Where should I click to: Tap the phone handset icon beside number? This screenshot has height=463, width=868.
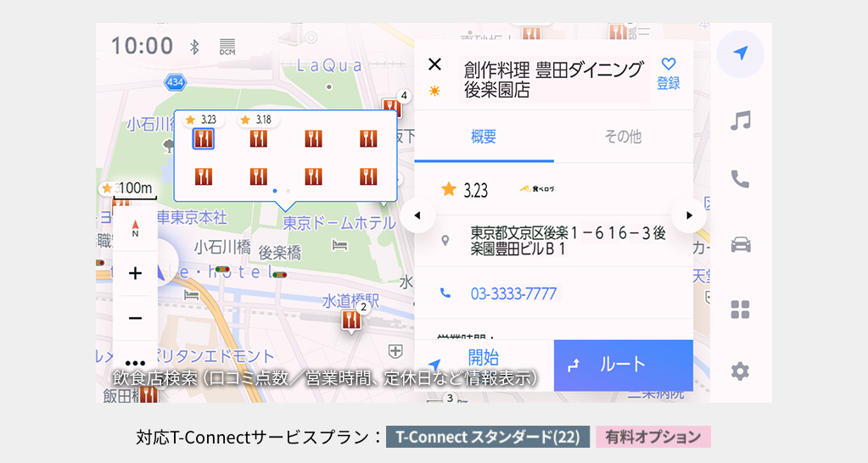pyautogui.click(x=445, y=293)
